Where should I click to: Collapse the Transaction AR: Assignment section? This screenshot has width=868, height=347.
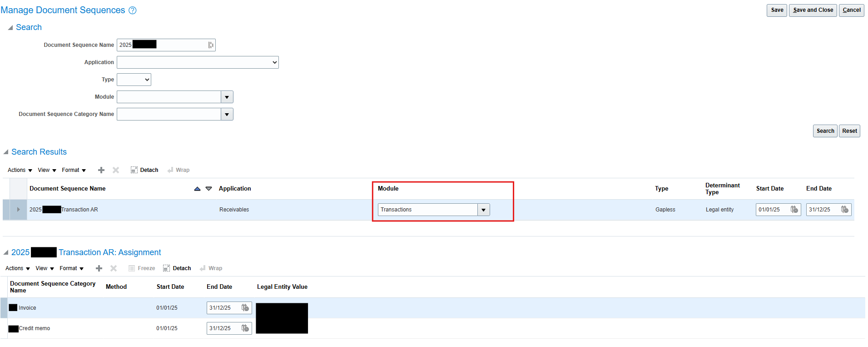[6, 252]
